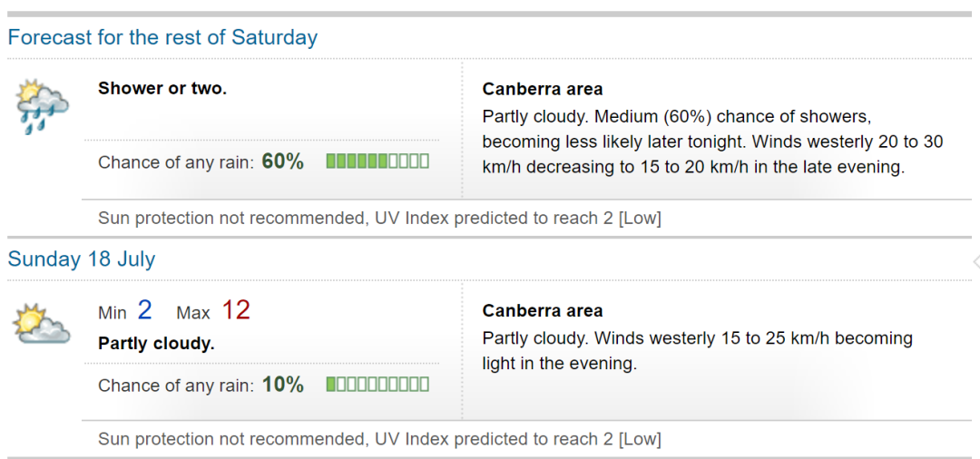
Task: Open the 'Sunday 18 July' heading
Action: [x=82, y=259]
